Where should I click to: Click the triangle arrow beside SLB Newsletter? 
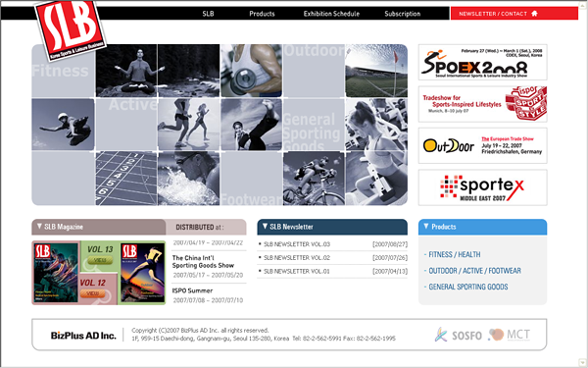coord(265,226)
